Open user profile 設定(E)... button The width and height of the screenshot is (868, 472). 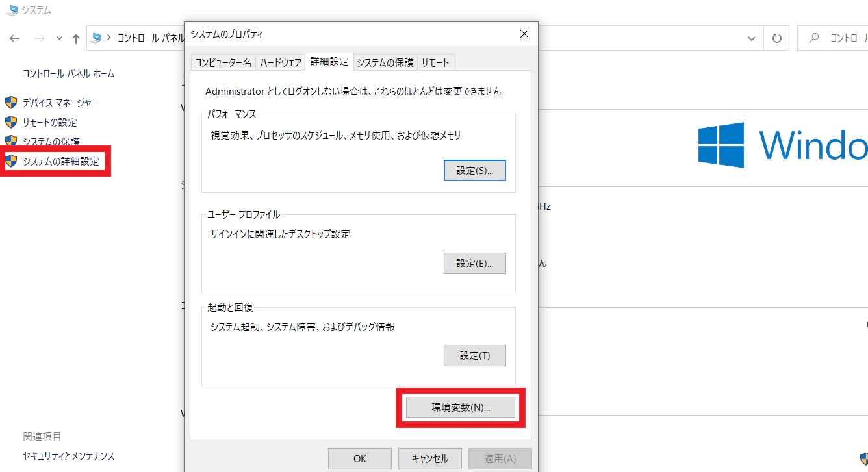475,263
